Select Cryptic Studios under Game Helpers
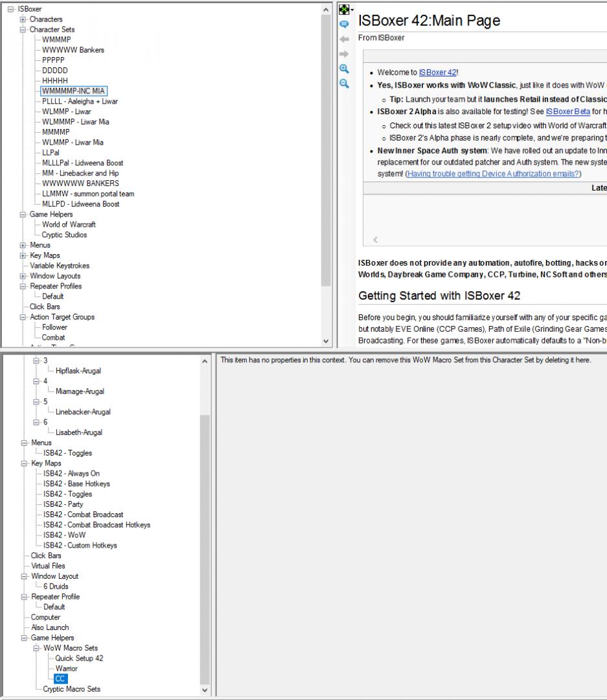Image resolution: width=607 pixels, height=700 pixels. pos(64,235)
